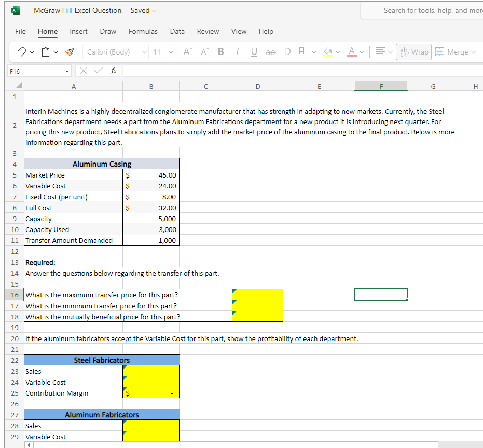Toggle Wrap Text for the selected cell
Viewport: 483px width, 448px height.
(x=413, y=51)
